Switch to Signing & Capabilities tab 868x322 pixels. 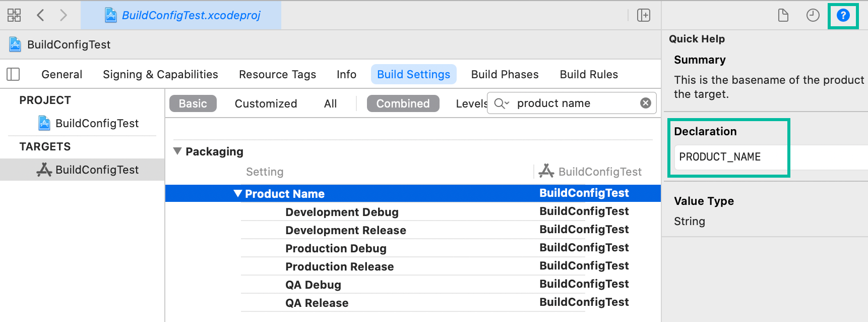point(160,74)
